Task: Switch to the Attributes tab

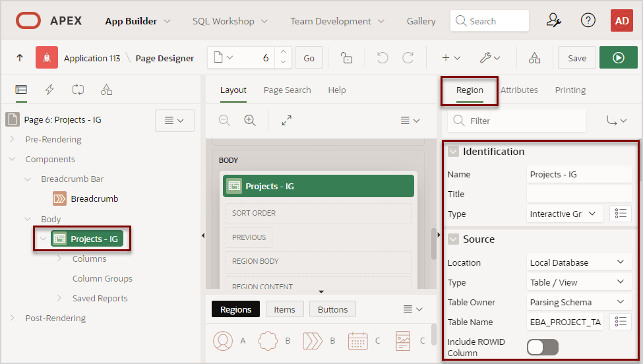Action: [x=519, y=90]
